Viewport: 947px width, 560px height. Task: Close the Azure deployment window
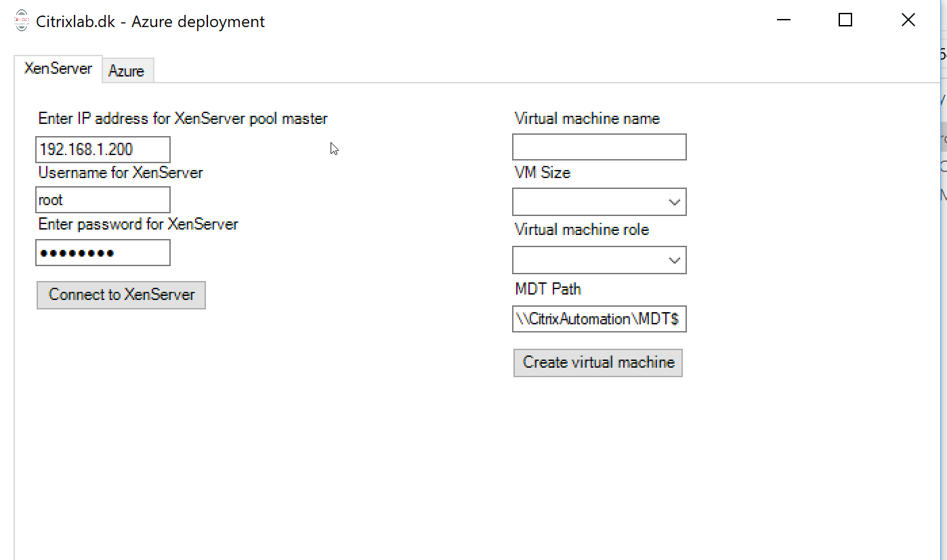(908, 20)
